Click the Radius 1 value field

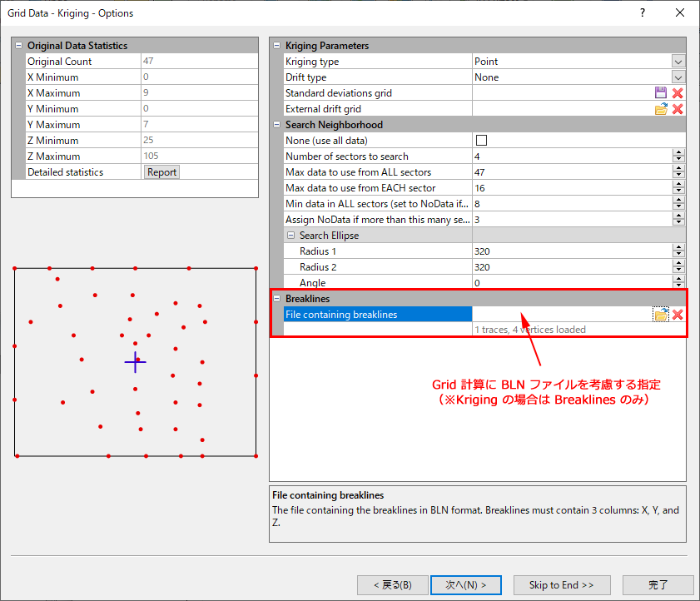571,251
